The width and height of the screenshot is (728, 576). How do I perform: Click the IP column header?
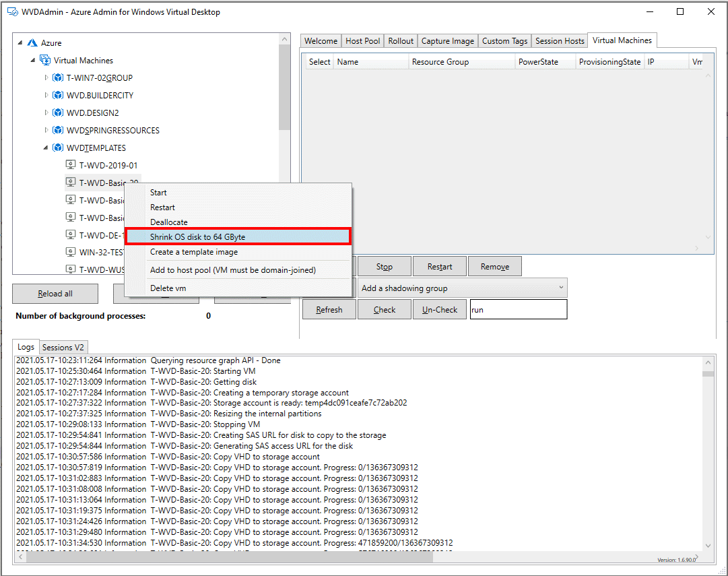coord(666,62)
